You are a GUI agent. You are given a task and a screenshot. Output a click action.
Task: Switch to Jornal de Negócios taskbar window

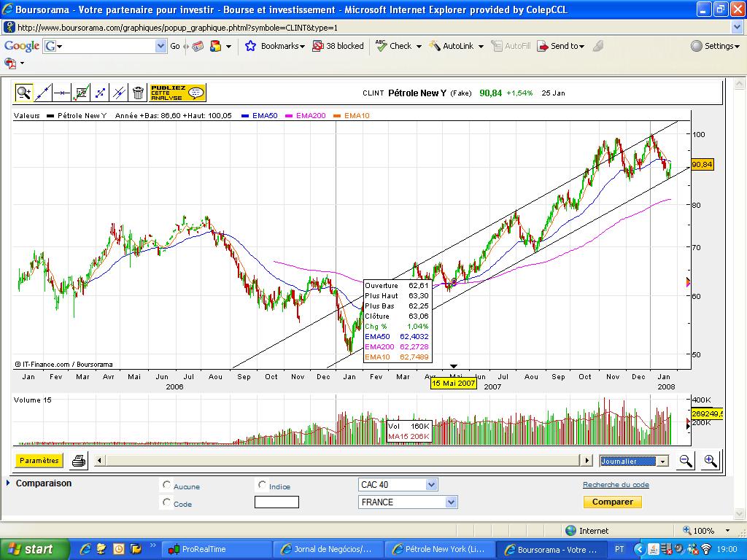click(329, 550)
